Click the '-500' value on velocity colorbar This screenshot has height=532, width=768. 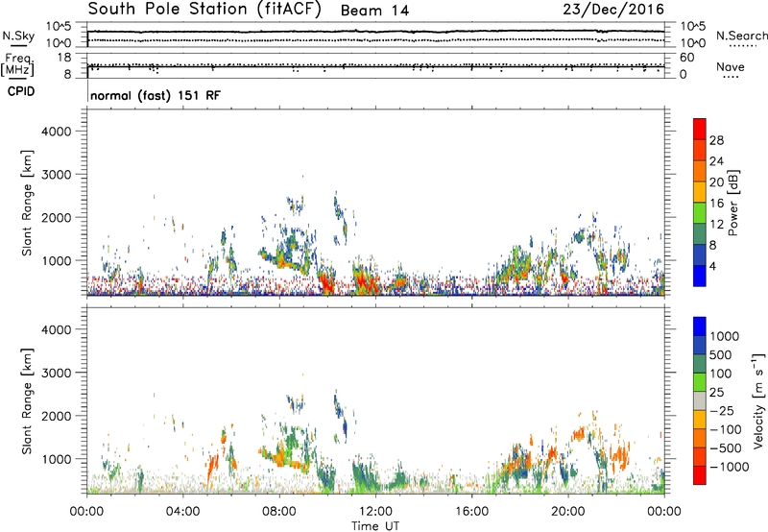coord(726,448)
